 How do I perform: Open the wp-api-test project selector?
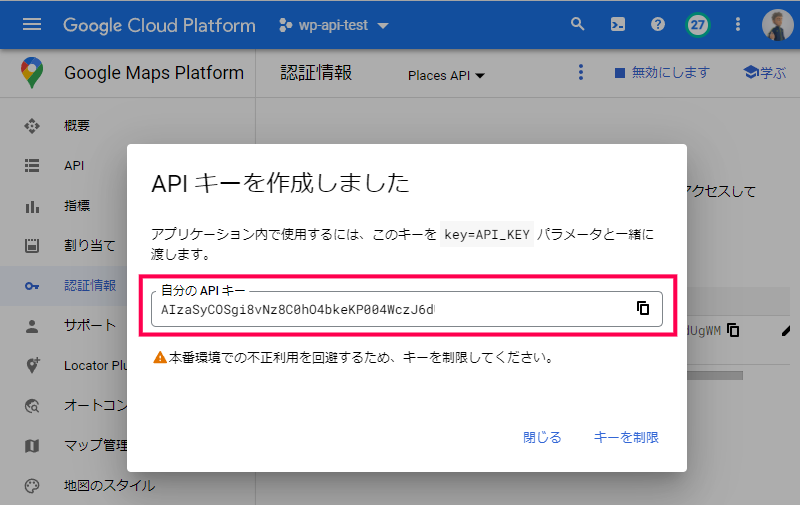[334, 25]
